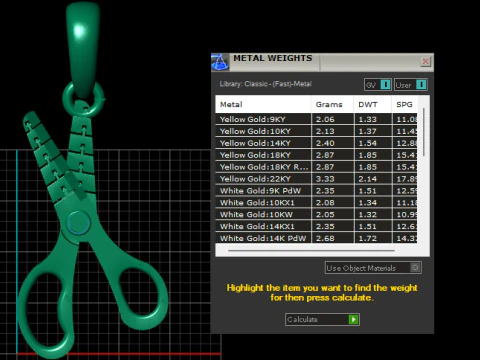
Task: Close the Metal Weights dialog
Action: coord(425,61)
